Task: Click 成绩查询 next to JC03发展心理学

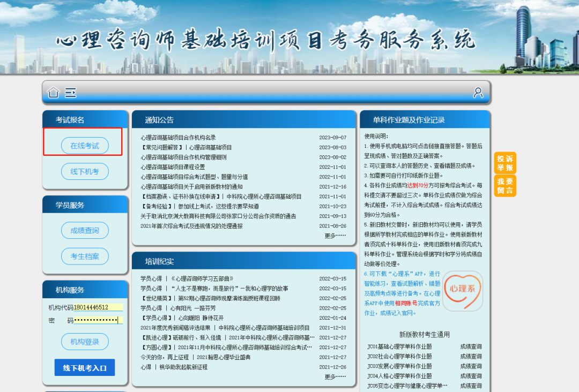Action: click(x=471, y=366)
